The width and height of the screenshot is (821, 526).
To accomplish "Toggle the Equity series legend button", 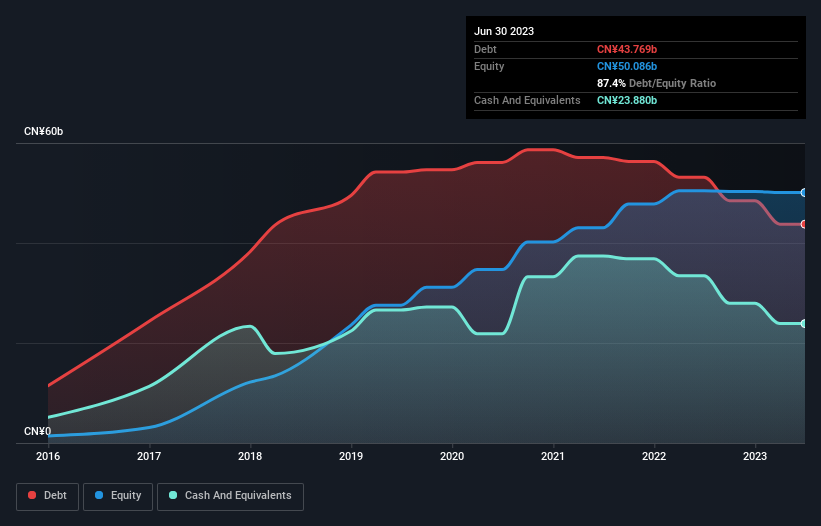I will (118, 496).
